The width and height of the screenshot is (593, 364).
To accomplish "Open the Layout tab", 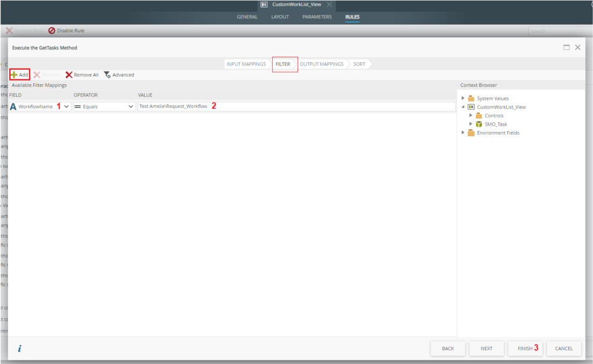I will pyautogui.click(x=280, y=17).
